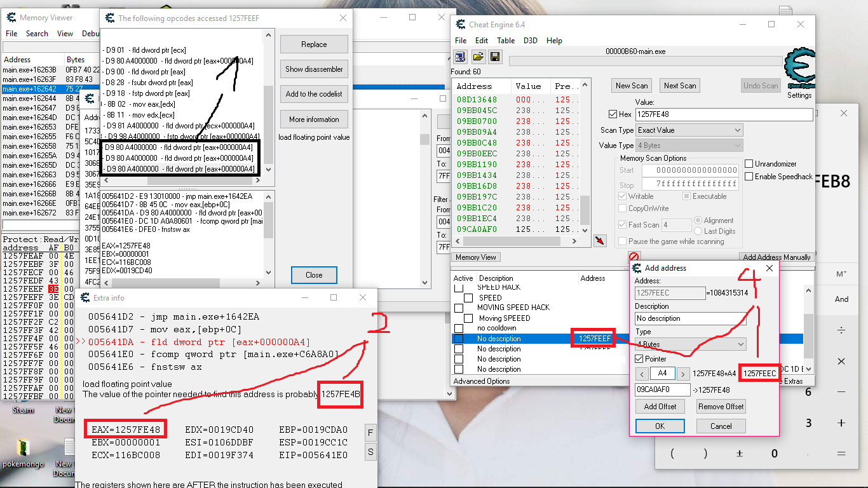Click the New Scan button

[x=632, y=86]
